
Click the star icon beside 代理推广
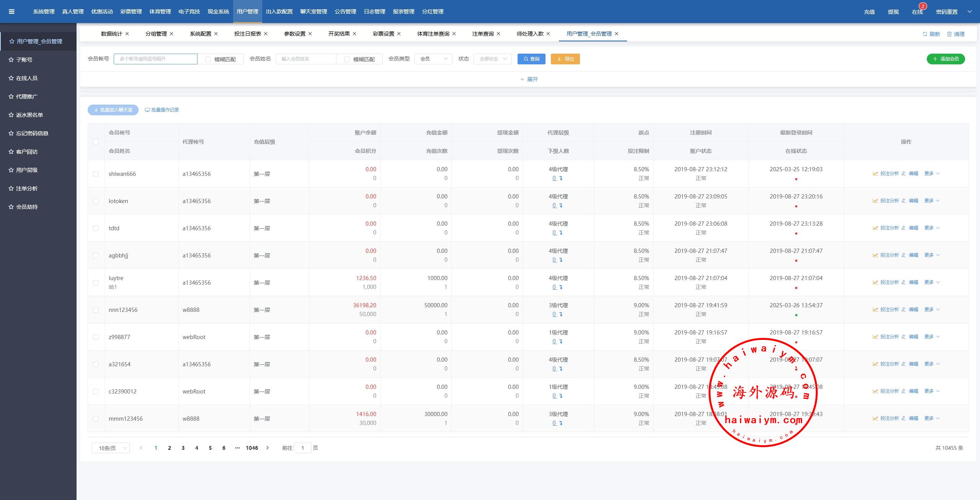(11, 97)
